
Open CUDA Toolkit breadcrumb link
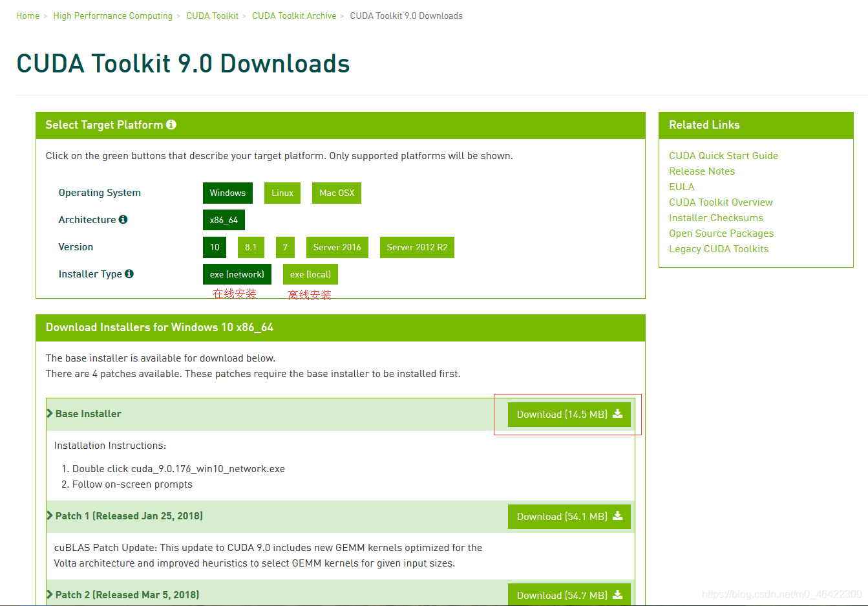click(213, 16)
